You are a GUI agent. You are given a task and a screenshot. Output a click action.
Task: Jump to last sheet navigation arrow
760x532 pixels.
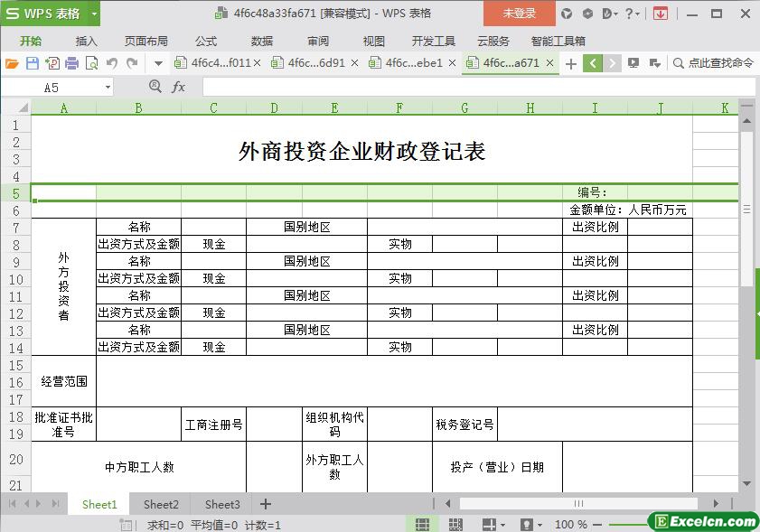56,504
